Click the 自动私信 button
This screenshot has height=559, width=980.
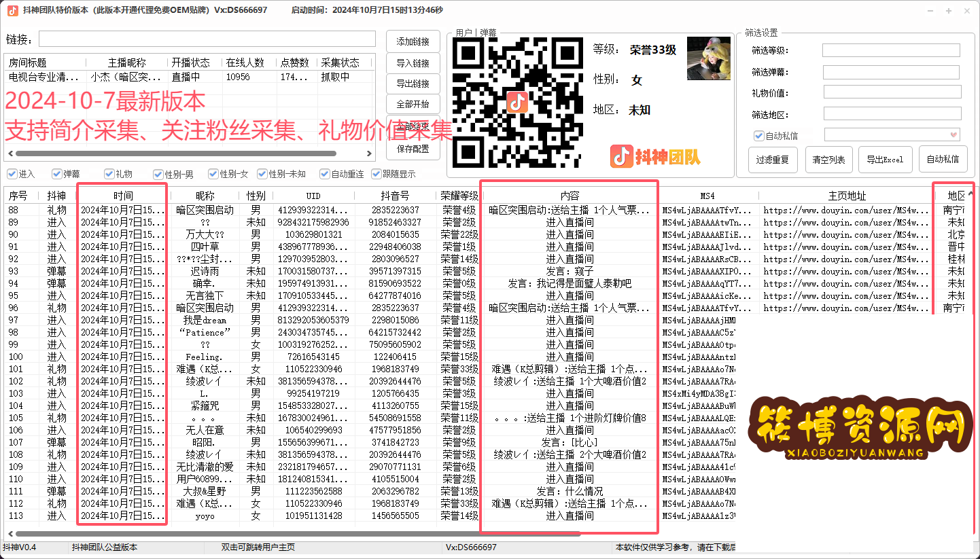click(943, 159)
